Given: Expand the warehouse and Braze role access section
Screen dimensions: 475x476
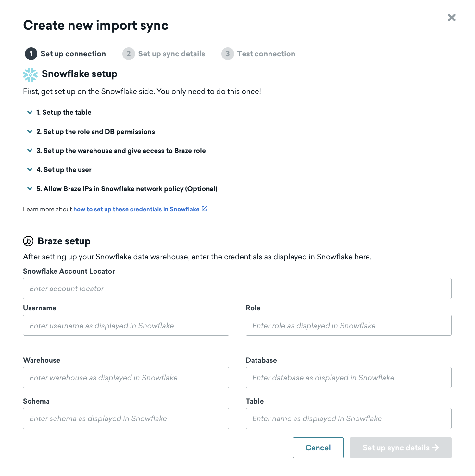Looking at the screenshot, I should coord(30,151).
